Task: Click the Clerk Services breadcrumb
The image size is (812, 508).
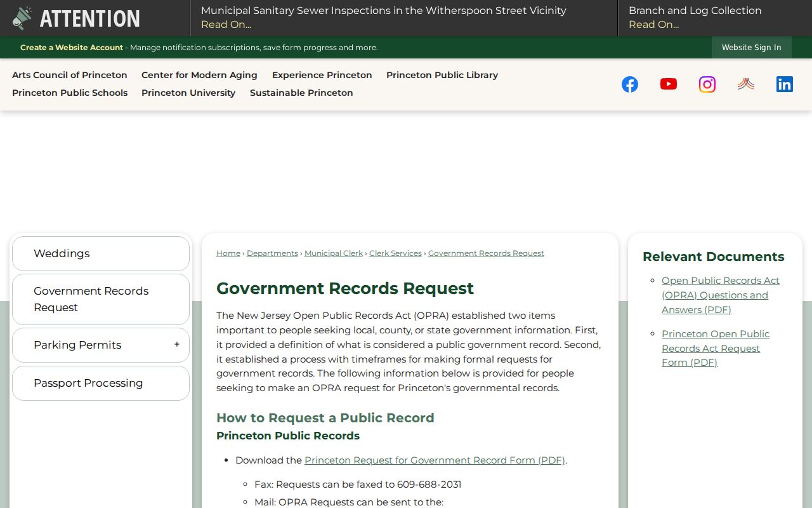Action: pyautogui.click(x=395, y=253)
